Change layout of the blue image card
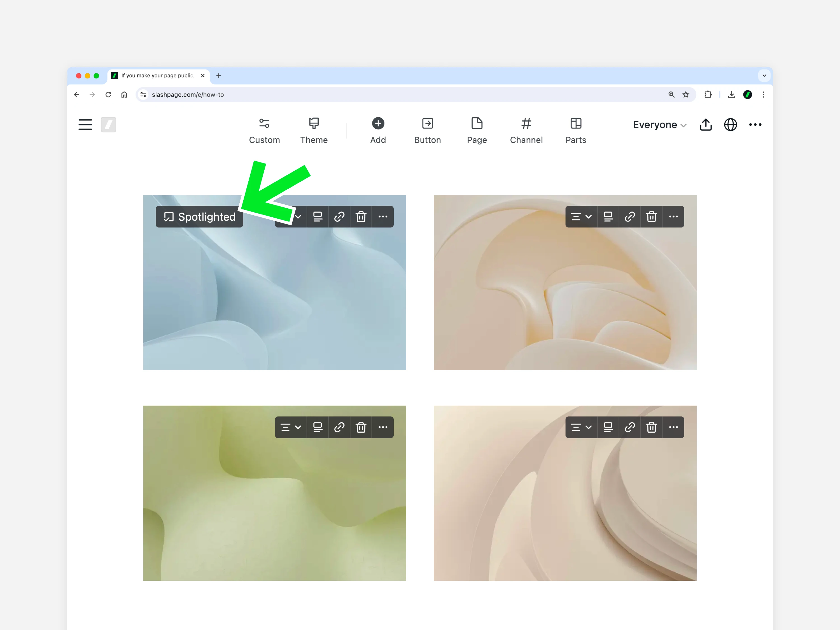This screenshot has height=630, width=840. [x=318, y=217]
